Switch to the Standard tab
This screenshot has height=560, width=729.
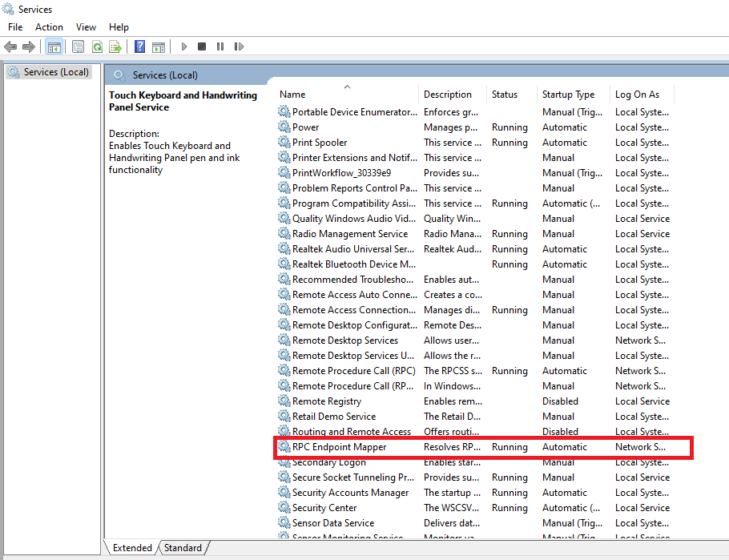tap(183, 548)
